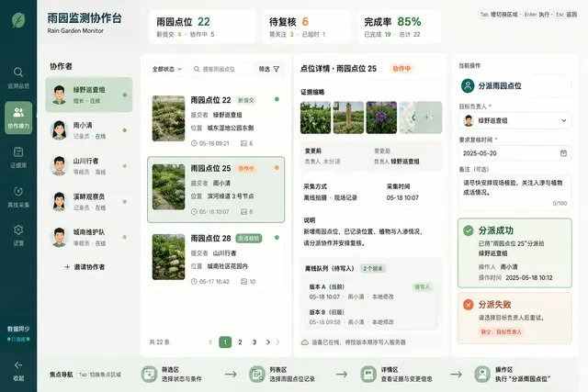Image resolution: width=588 pixels, height=392 pixels.
Task: Open 监测总览 in the sidebar
Action: click(18, 78)
